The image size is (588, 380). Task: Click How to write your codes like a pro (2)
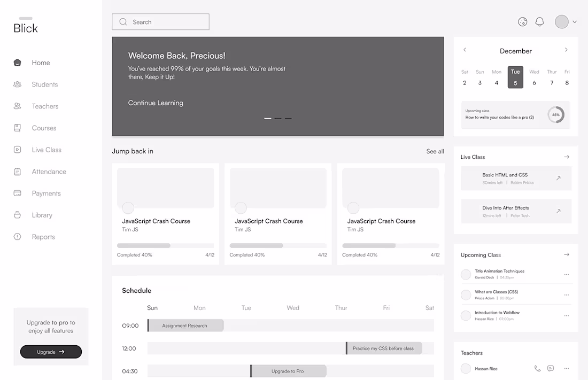pyautogui.click(x=499, y=118)
